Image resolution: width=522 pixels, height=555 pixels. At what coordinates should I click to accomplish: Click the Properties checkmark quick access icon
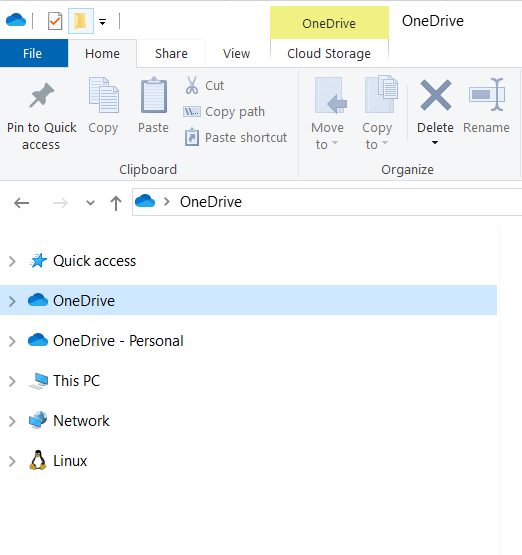(55, 21)
